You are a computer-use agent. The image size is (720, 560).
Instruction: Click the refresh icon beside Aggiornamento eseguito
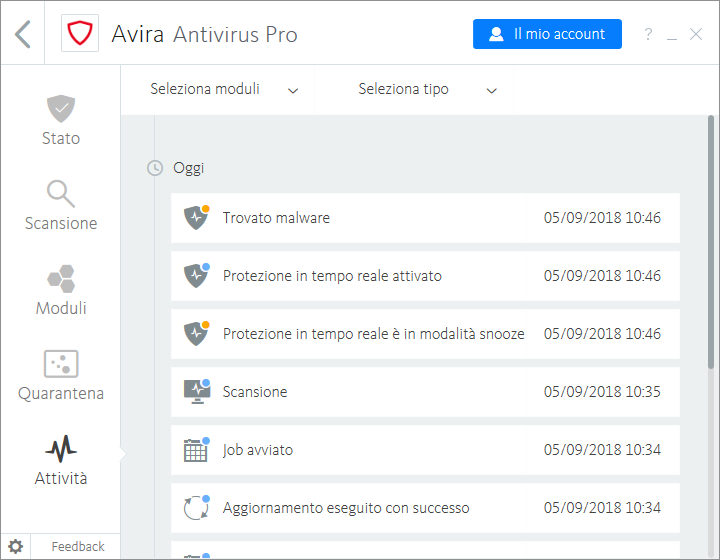(x=196, y=508)
